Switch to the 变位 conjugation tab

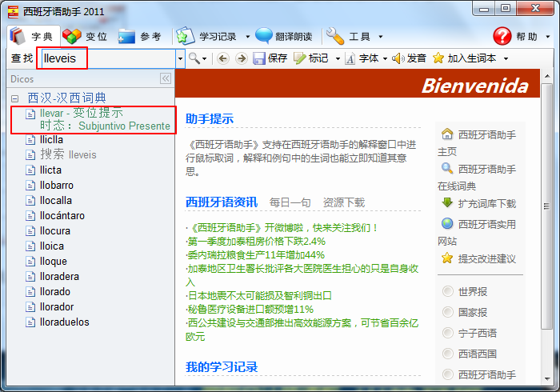[x=85, y=37]
